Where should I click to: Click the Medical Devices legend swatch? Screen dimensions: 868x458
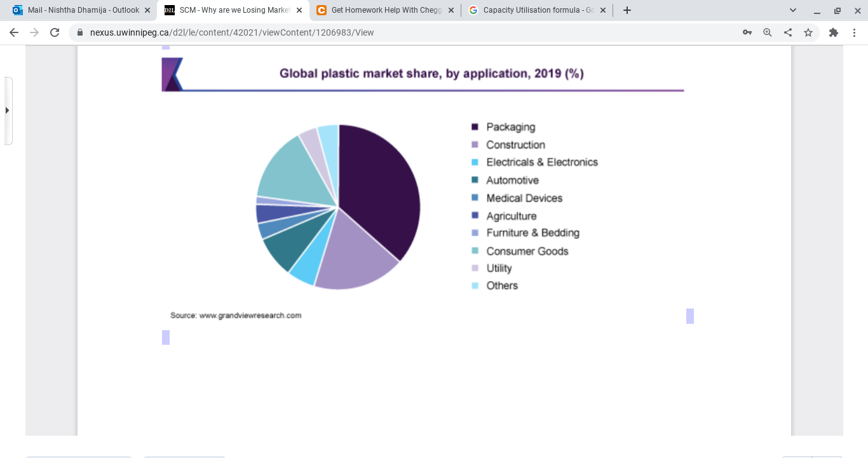(x=475, y=198)
